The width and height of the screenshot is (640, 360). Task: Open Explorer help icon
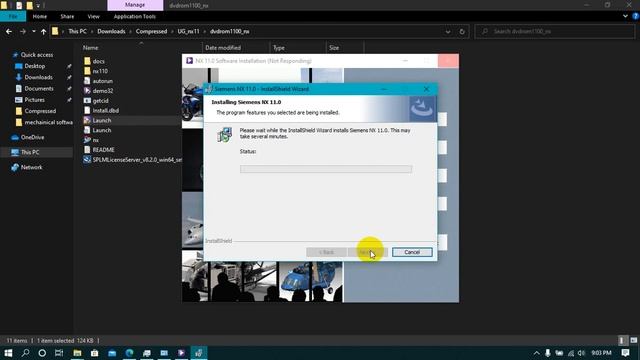pos(636,16)
